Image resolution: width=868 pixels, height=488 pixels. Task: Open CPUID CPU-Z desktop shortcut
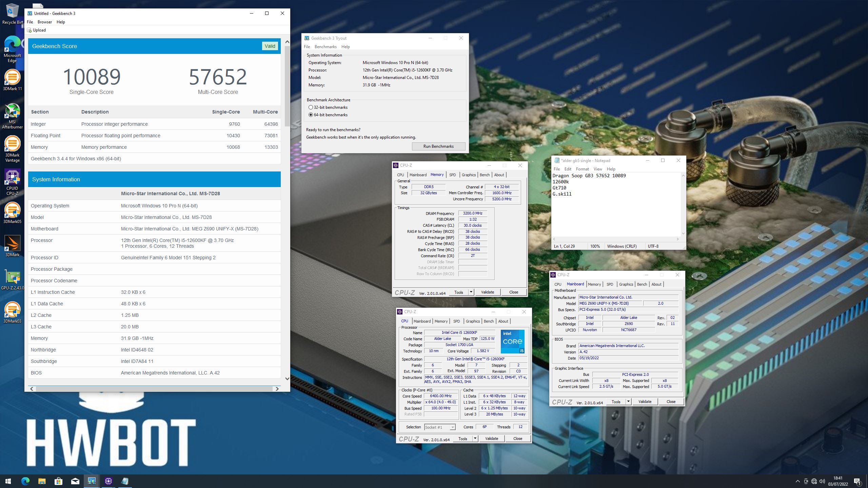(x=12, y=182)
